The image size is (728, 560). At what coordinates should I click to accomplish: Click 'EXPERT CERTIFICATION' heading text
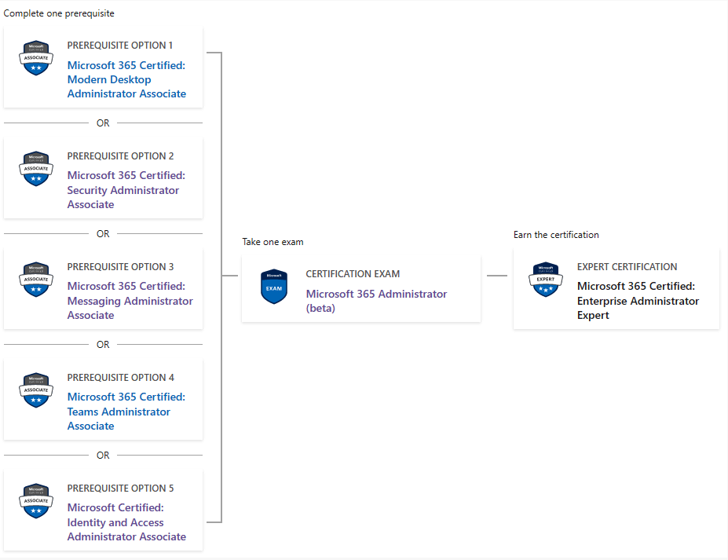pos(627,266)
